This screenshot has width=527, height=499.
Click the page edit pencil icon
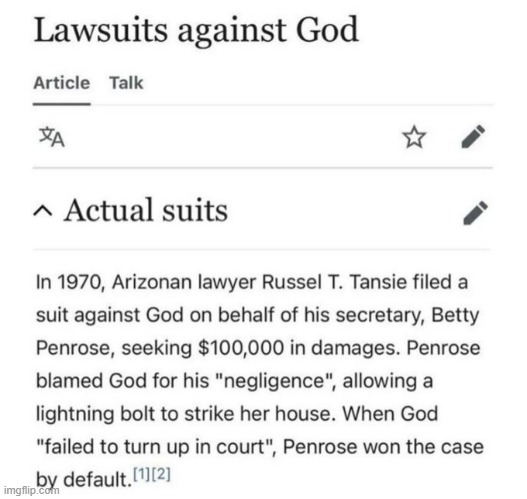coord(473,136)
